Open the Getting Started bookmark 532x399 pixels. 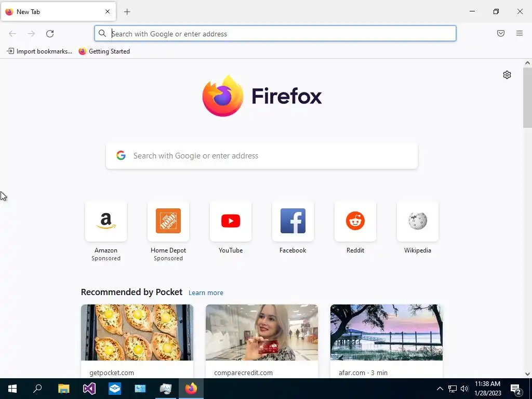pos(104,51)
